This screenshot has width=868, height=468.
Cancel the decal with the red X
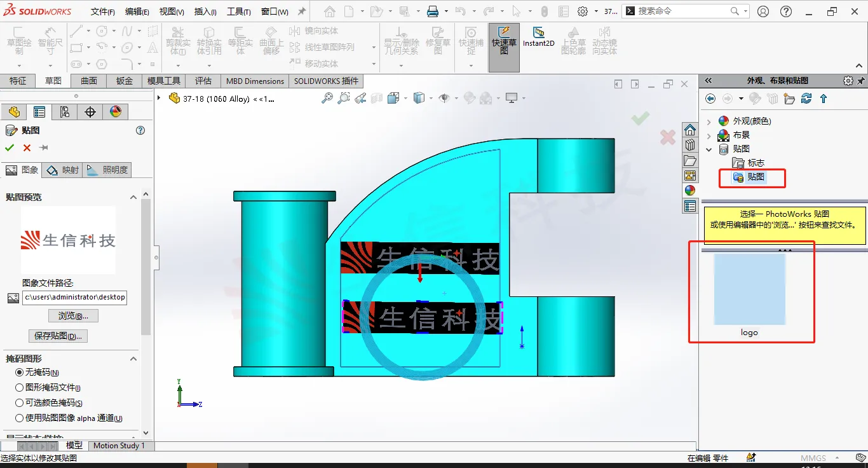tap(27, 148)
